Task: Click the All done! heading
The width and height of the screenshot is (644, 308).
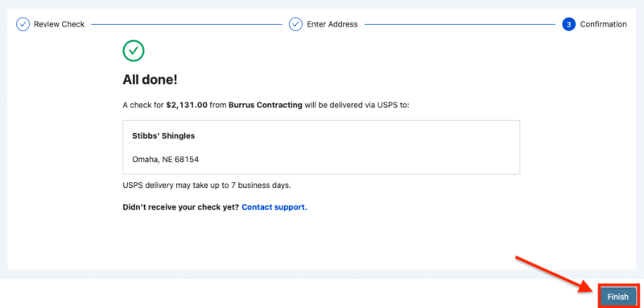Action: coord(150,80)
